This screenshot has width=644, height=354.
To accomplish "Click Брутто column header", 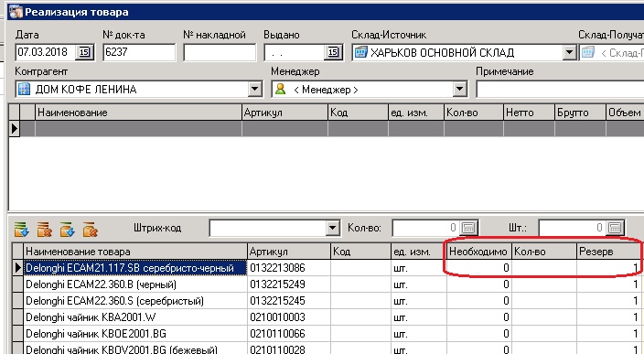I will (x=580, y=113).
